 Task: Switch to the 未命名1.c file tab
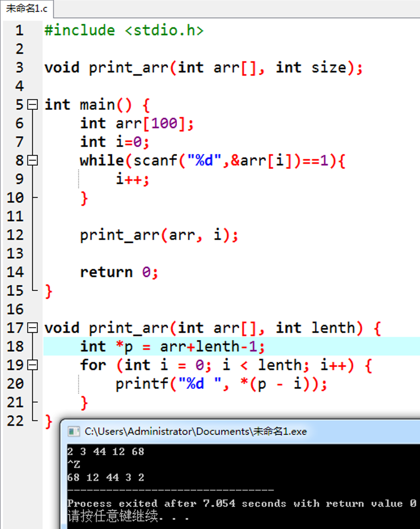click(26, 8)
